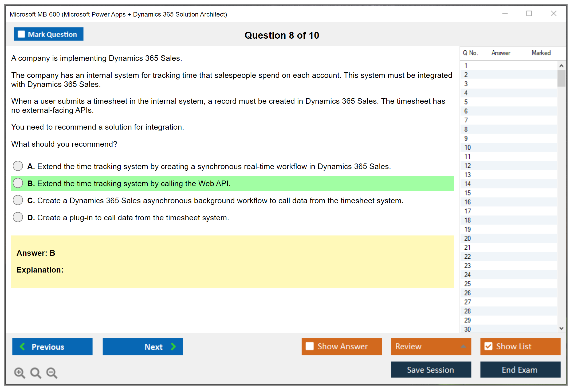
Task: Select option A synchronous real-time workflow
Action: pyautogui.click(x=18, y=166)
